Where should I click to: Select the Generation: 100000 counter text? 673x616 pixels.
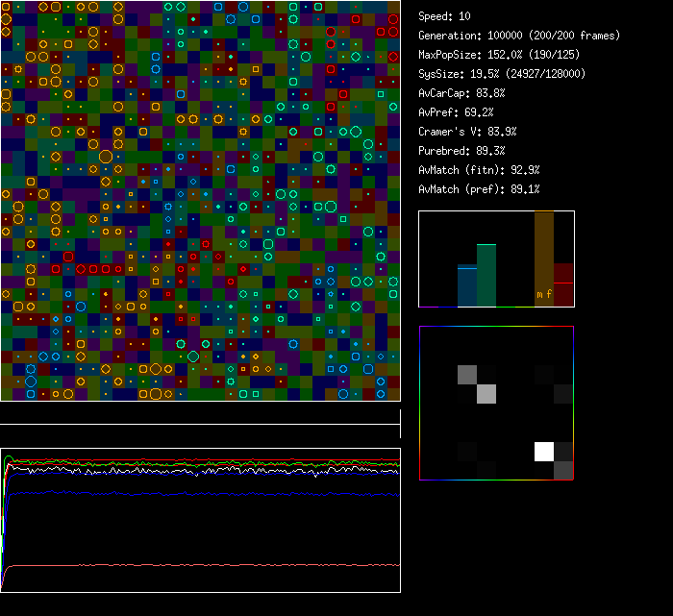[519, 36]
